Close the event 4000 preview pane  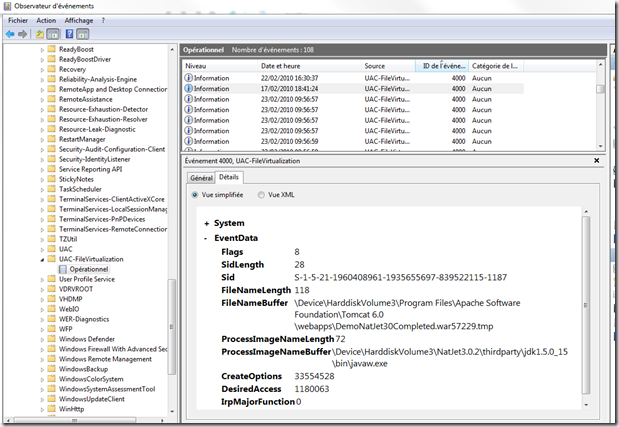[596, 160]
